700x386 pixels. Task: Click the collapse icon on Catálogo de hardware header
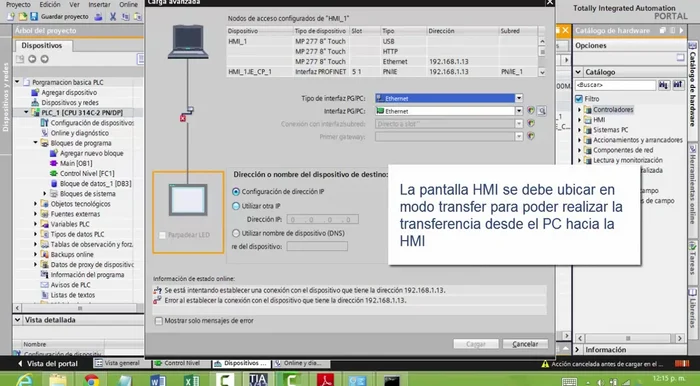pos(681,30)
